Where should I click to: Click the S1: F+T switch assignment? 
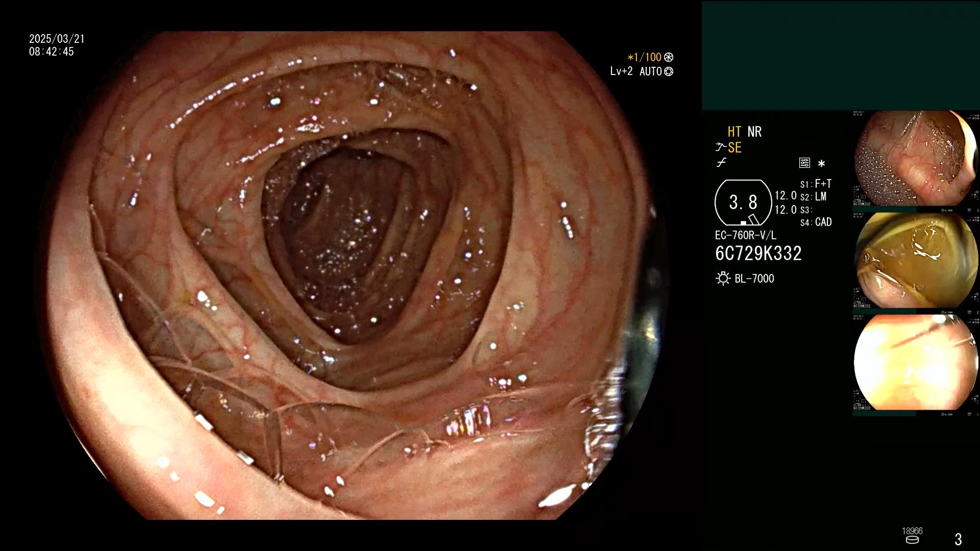[x=816, y=184]
